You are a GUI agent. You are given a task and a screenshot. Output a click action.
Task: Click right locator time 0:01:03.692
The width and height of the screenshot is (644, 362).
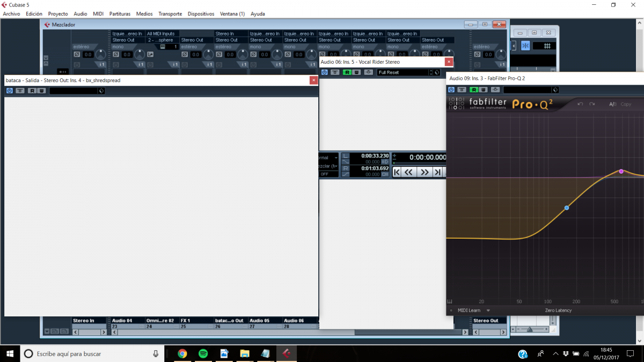(375, 168)
